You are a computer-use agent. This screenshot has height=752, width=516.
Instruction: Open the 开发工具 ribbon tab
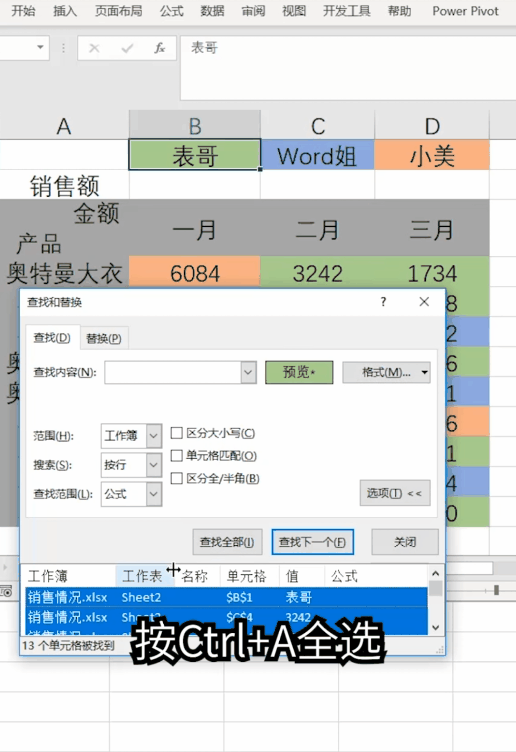pos(346,11)
